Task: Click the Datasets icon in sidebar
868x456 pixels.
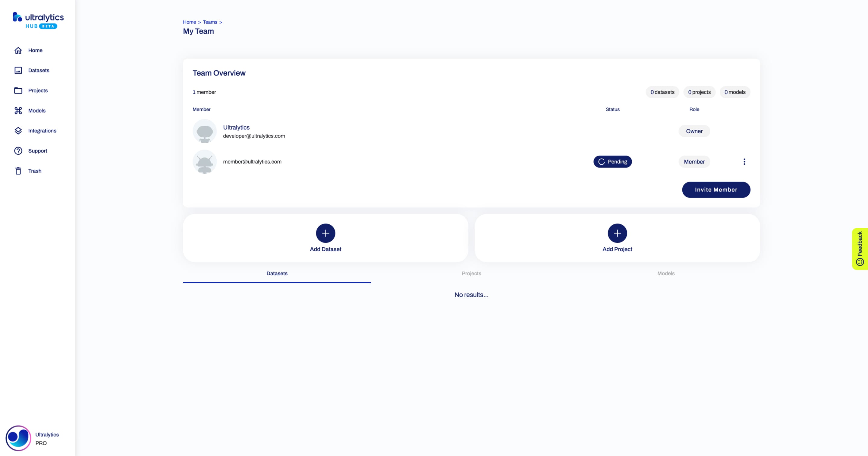Action: click(x=18, y=70)
